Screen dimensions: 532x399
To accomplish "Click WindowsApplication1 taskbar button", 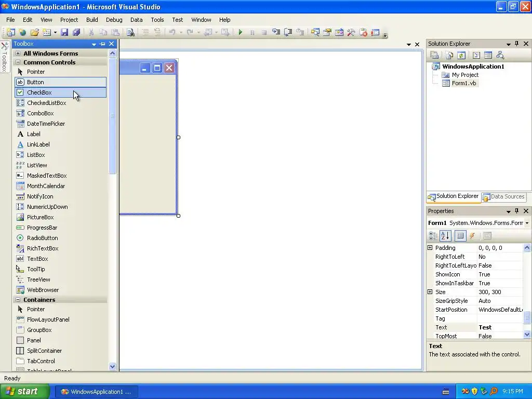I will (97, 392).
